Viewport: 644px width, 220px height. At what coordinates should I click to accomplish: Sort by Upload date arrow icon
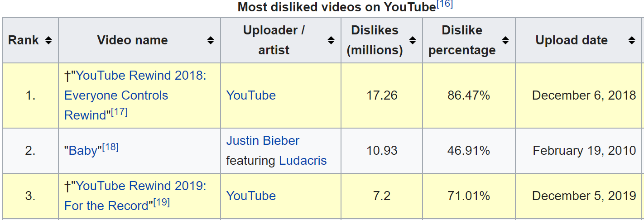click(632, 40)
